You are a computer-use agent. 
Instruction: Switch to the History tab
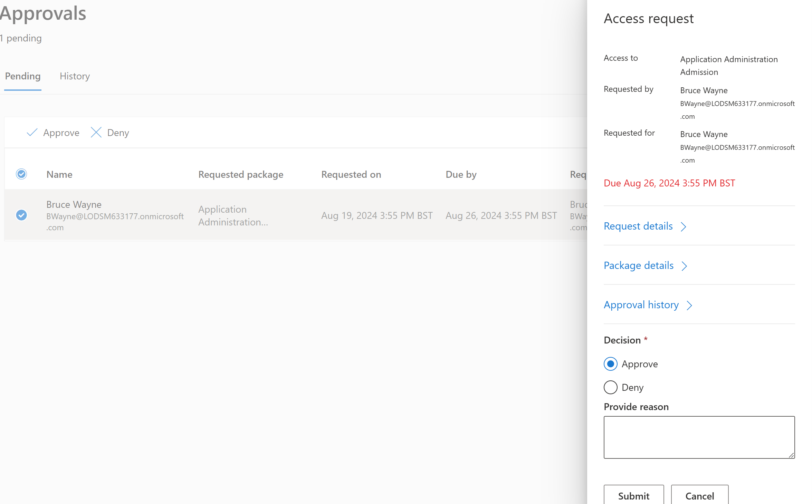coord(75,76)
